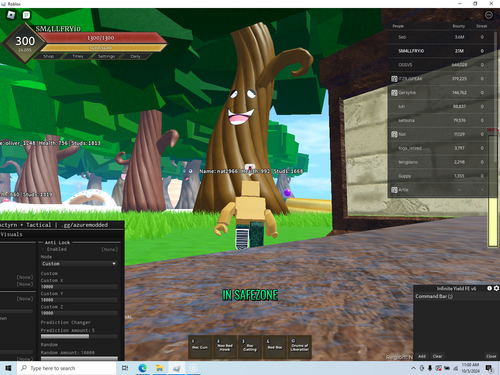Click the badge icon beside Gersytok

[394, 93]
